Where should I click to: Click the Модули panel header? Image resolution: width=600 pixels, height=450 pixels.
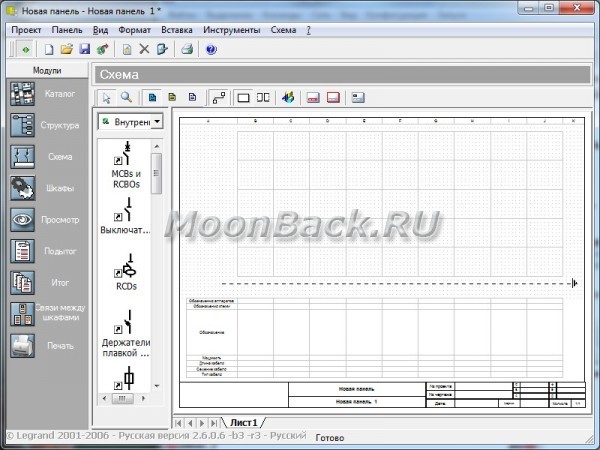(x=47, y=70)
